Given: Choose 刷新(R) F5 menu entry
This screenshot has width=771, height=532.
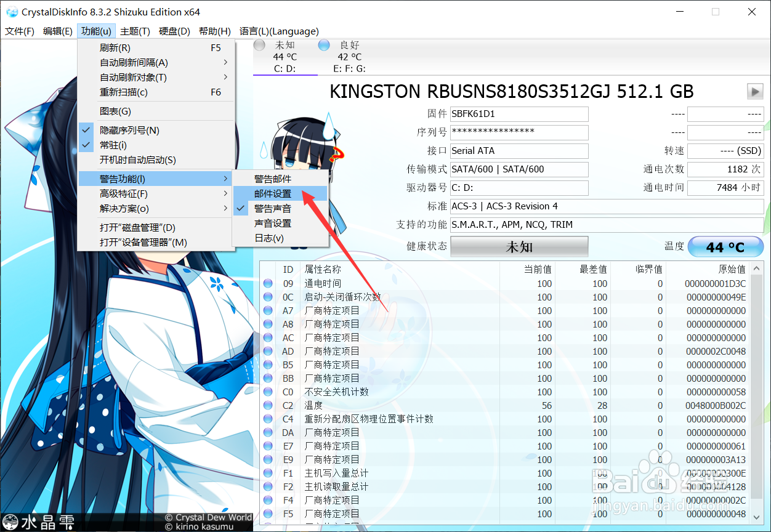Looking at the screenshot, I should pos(156,48).
